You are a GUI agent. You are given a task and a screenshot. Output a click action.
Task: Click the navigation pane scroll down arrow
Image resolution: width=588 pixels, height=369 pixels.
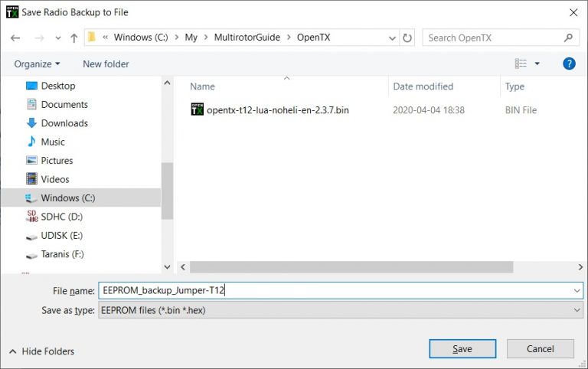pyautogui.click(x=167, y=267)
